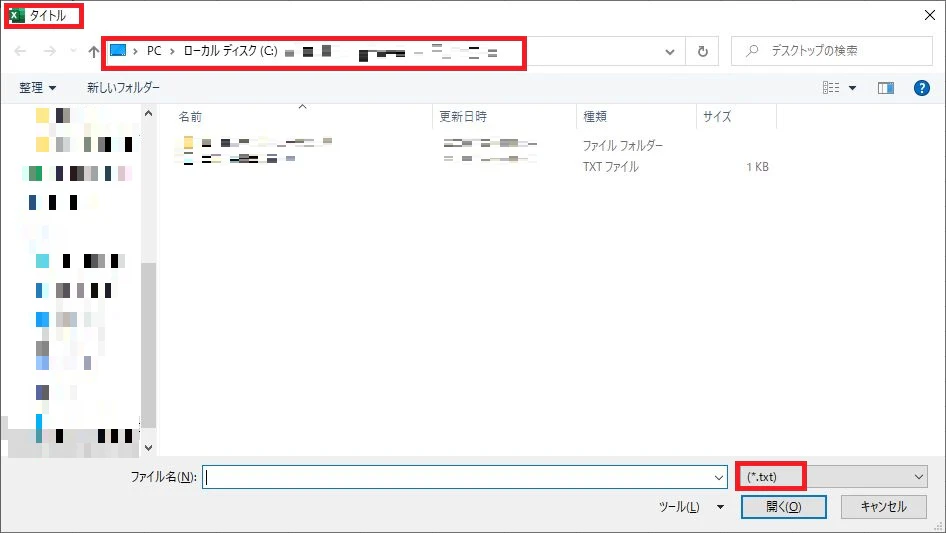Go up one folder level
This screenshot has height=533, width=946.
click(x=94, y=51)
